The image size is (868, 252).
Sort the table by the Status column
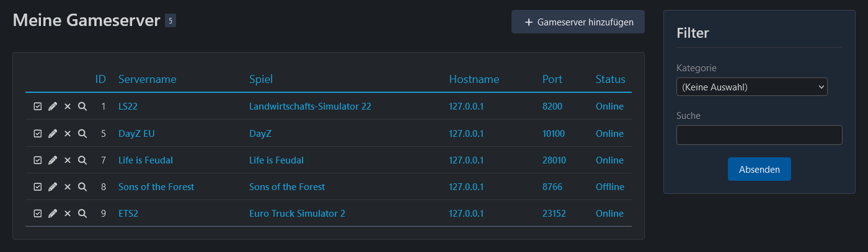[610, 79]
